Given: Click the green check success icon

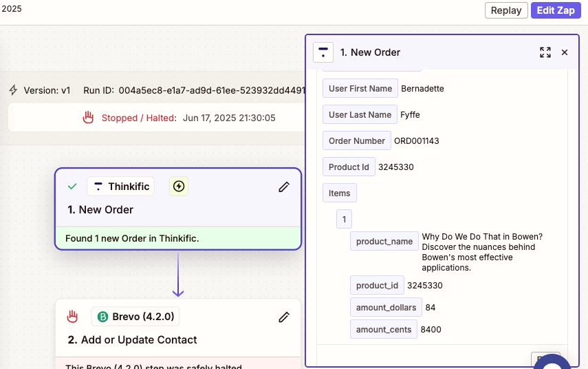Looking at the screenshot, I should point(72,186).
